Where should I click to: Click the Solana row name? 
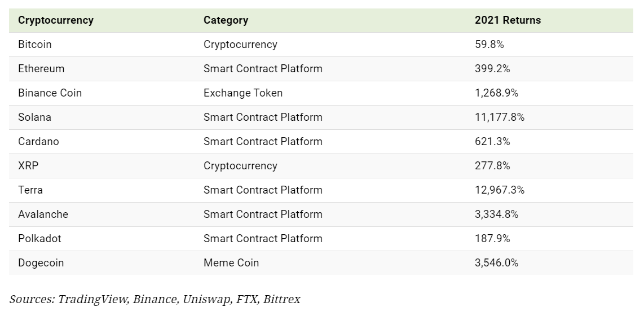pos(34,117)
